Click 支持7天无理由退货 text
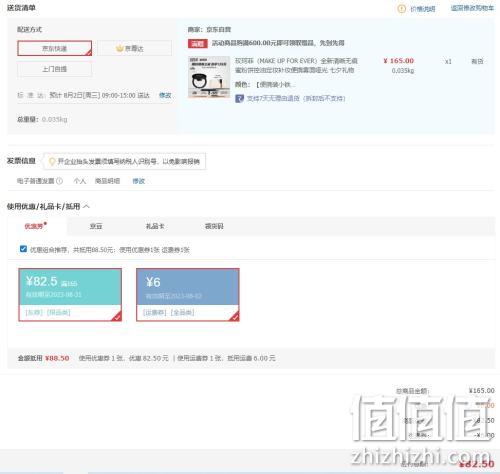 point(296,98)
